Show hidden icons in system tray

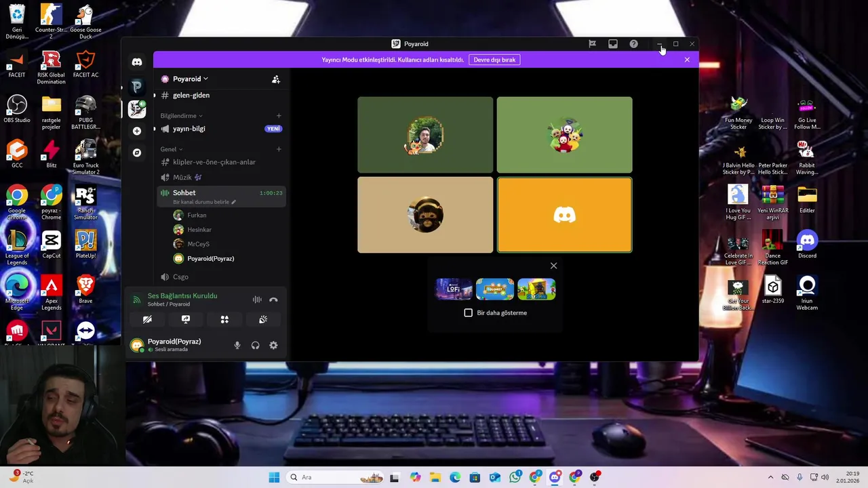pos(770,477)
